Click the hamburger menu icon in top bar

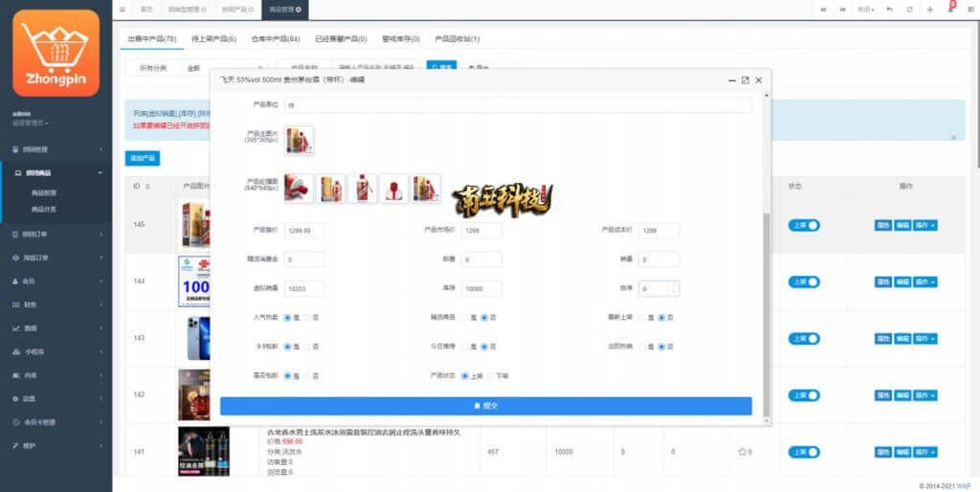122,9
